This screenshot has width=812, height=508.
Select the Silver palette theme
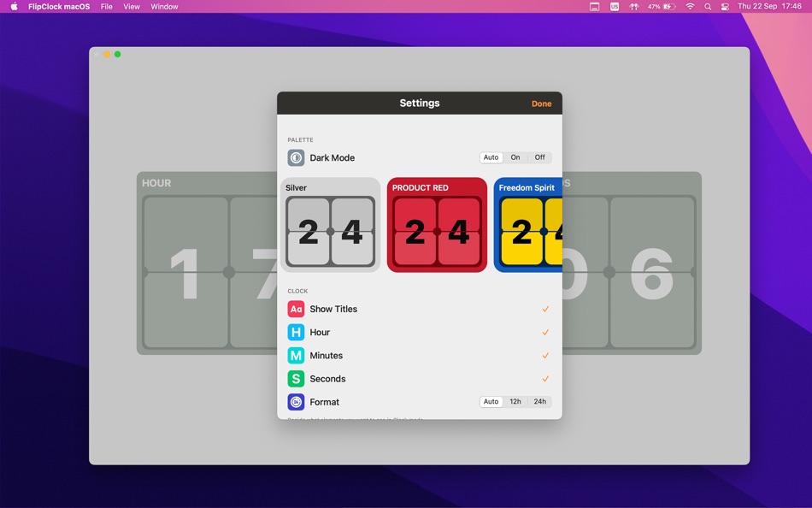point(331,224)
